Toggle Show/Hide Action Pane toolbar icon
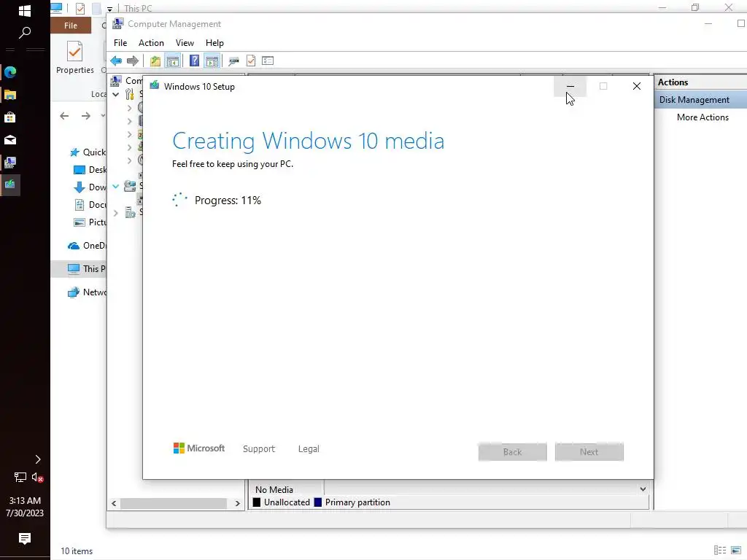 tap(212, 61)
